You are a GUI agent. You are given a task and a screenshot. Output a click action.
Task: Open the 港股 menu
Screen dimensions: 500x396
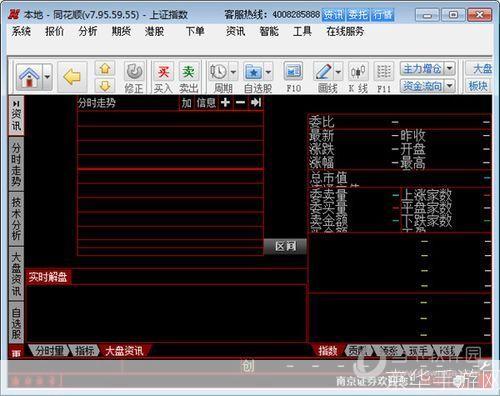tap(154, 31)
